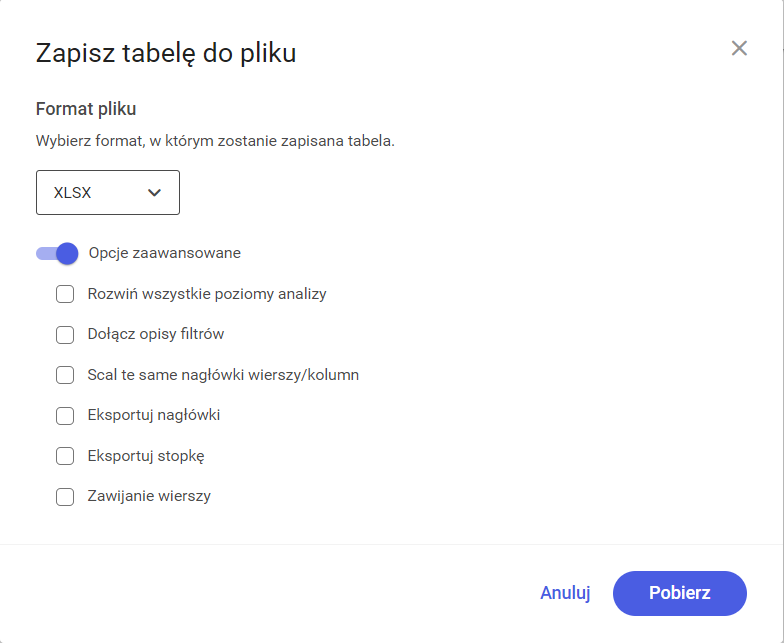Close the Zapisz tabelę do pliku dialog
Screen dimensions: 784x643
pyautogui.click(x=739, y=48)
